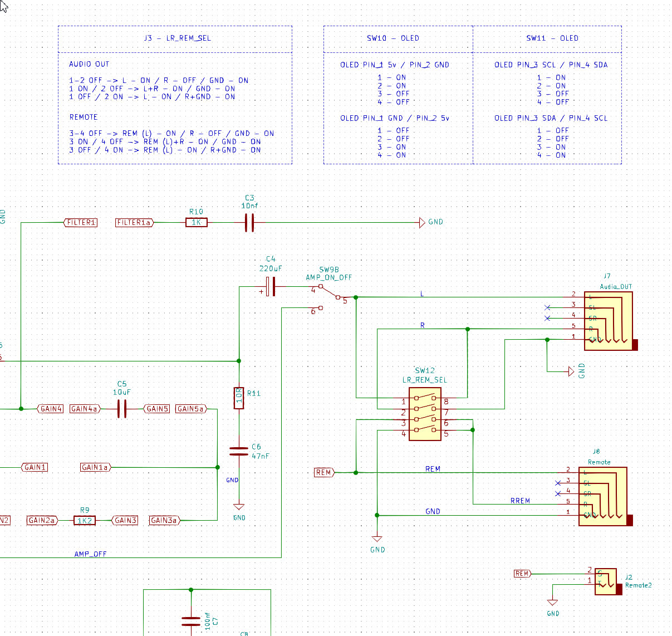This screenshot has height=636, width=672.
Task: Select the C5 10uF capacitor
Action: (x=122, y=409)
